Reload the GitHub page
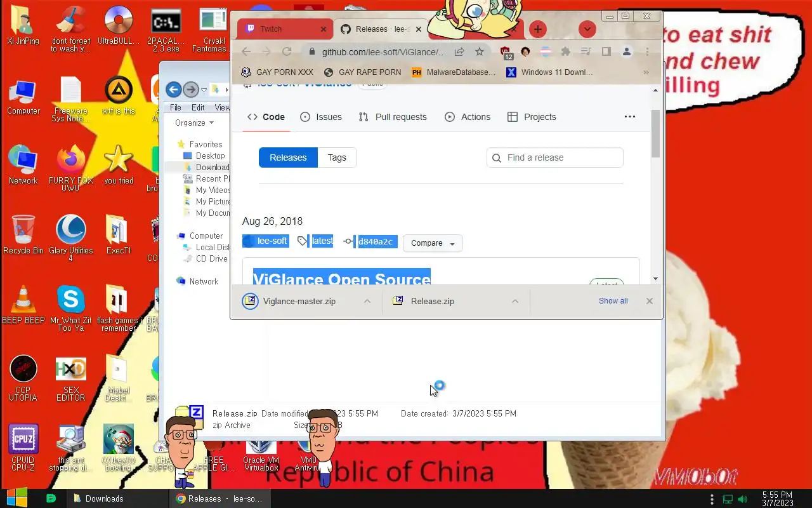The height and width of the screenshot is (508, 812). (287, 52)
